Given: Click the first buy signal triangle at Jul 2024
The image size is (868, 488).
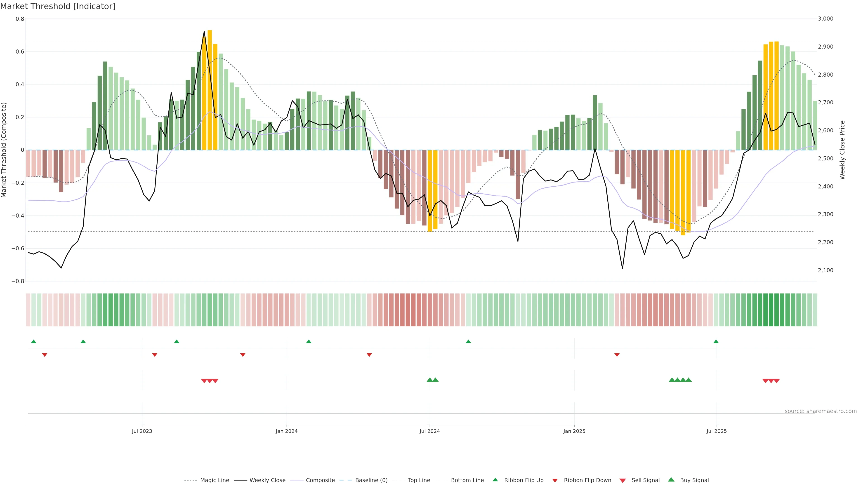Looking at the screenshot, I should tap(430, 380).
